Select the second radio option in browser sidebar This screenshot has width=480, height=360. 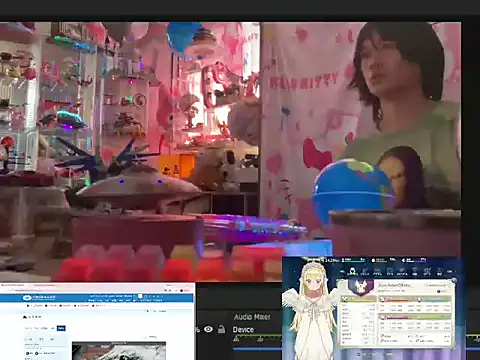click(37, 353)
